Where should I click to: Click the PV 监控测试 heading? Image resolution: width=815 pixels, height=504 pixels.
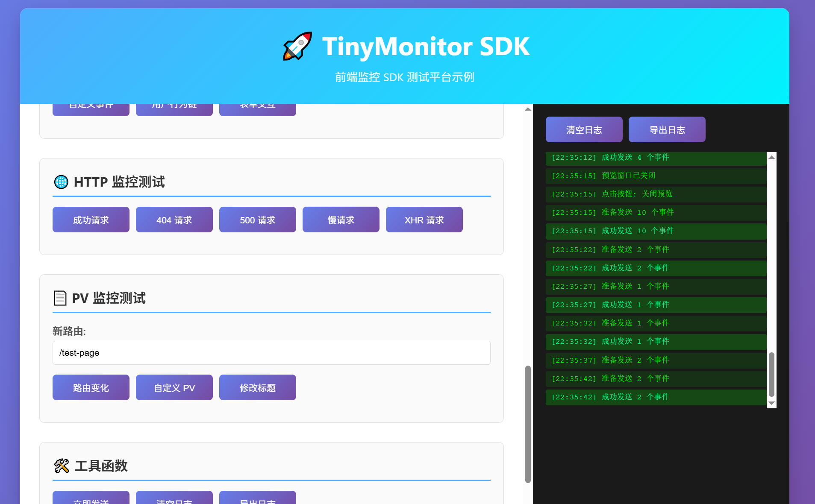point(109,298)
